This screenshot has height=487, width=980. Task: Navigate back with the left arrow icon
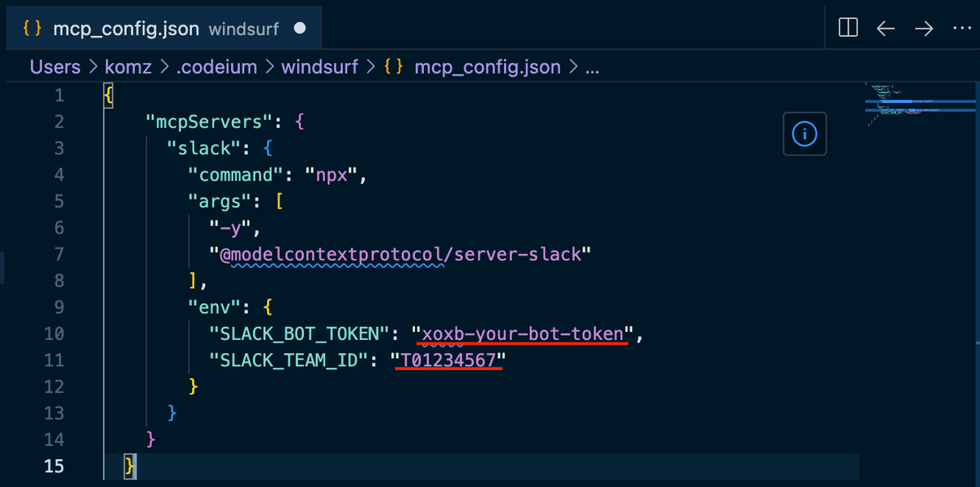pos(885,28)
